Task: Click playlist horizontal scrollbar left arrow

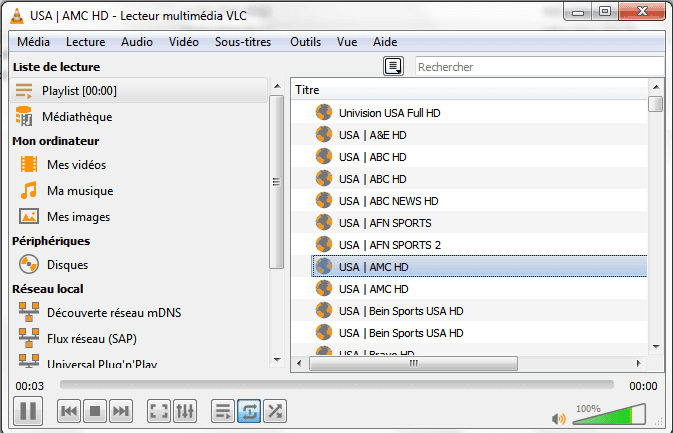Action: coord(299,363)
